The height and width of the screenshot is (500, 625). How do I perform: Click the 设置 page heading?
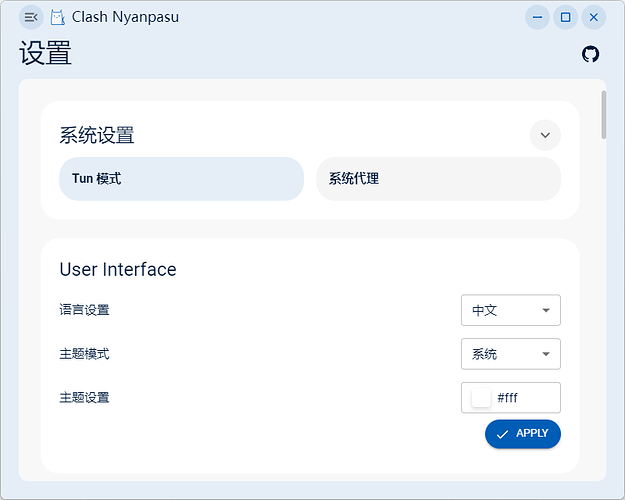pyautogui.click(x=45, y=53)
